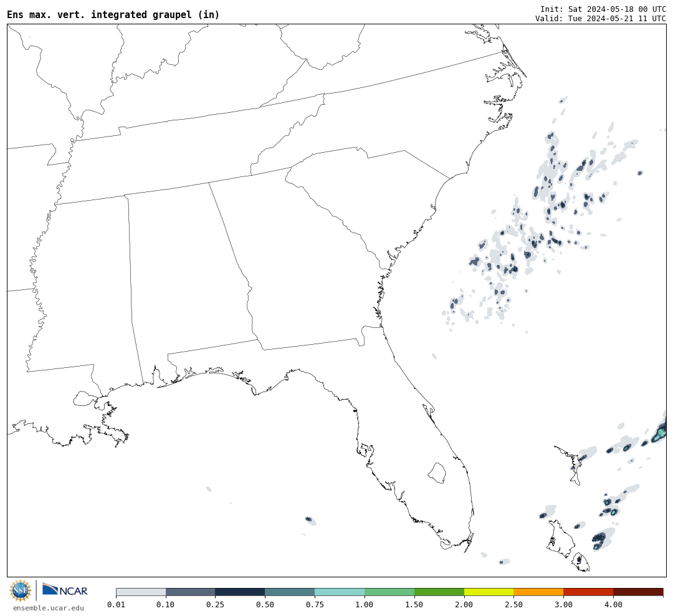The width and height of the screenshot is (673, 616).
Task: Select the dark brown swatch above 4.00
Action: [639, 592]
